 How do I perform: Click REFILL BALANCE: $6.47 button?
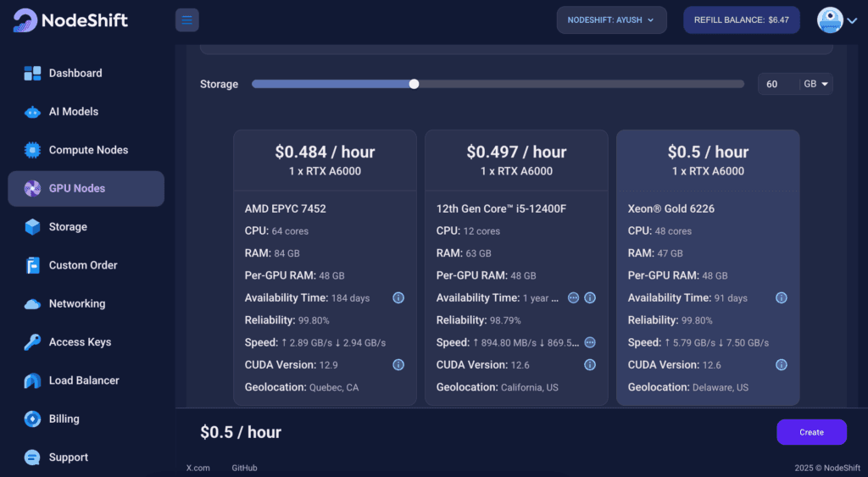tap(741, 20)
